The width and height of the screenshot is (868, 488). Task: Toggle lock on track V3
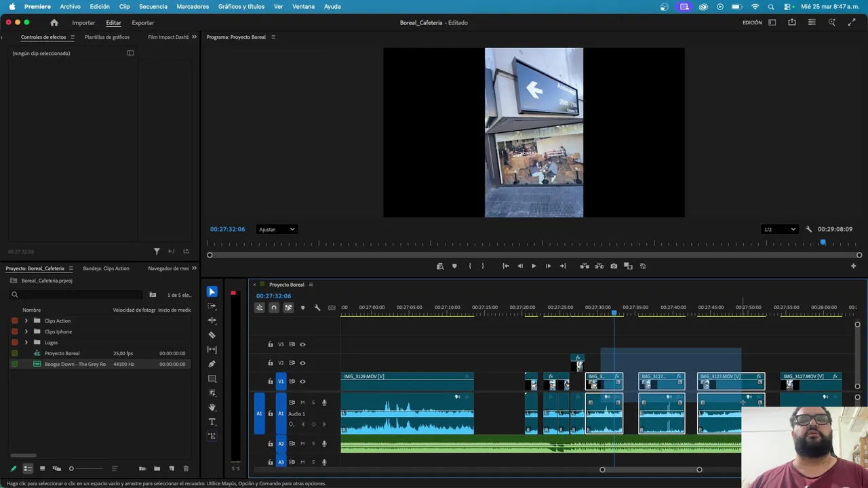point(270,344)
